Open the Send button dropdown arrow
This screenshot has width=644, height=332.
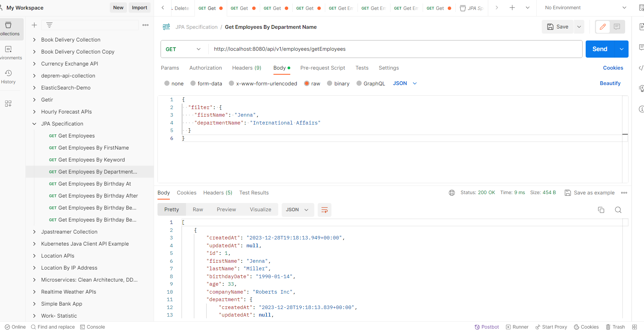coord(622,49)
